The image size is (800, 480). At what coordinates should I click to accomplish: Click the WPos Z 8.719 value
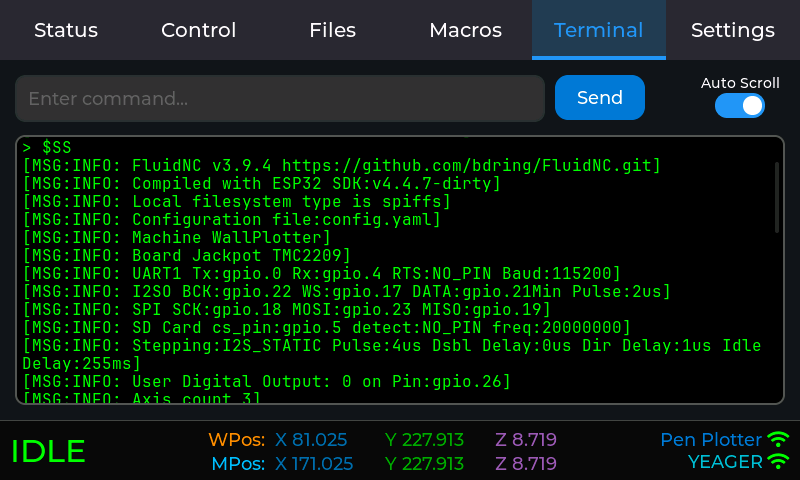(x=525, y=440)
